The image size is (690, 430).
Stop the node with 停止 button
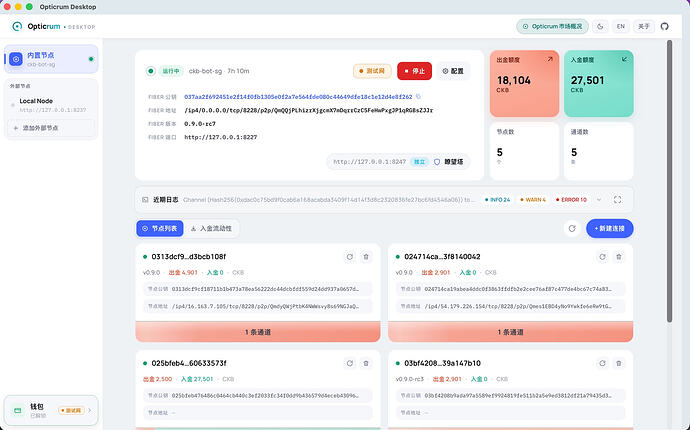tap(414, 71)
